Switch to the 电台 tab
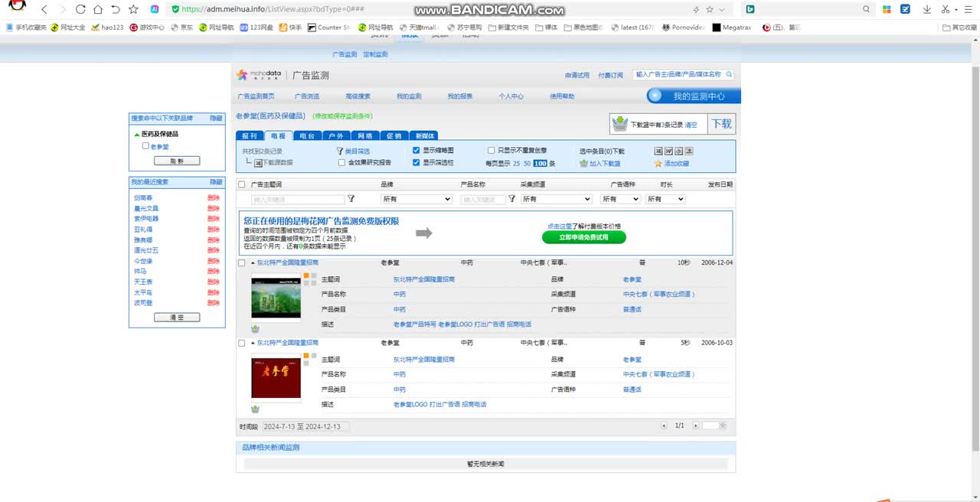The width and height of the screenshot is (980, 502). point(307,135)
